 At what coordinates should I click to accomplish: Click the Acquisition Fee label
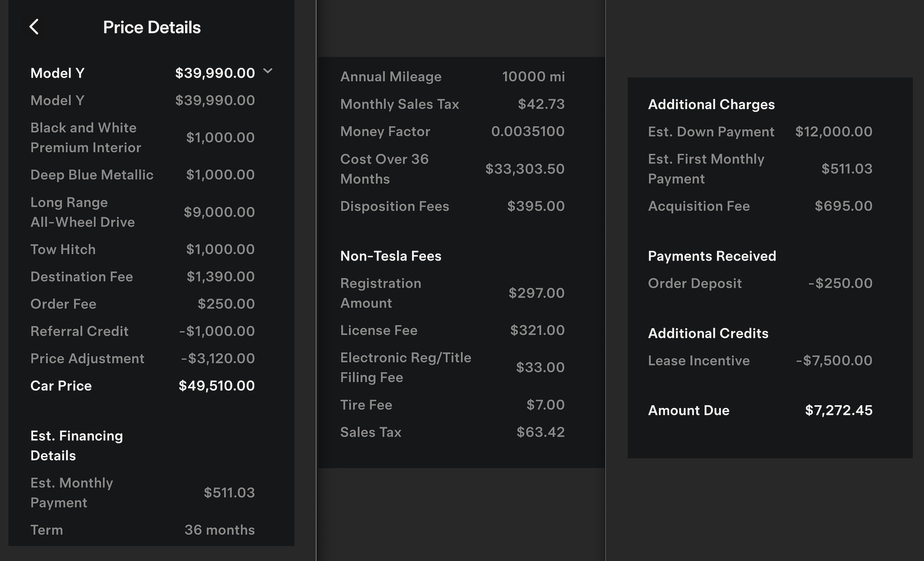coord(699,206)
